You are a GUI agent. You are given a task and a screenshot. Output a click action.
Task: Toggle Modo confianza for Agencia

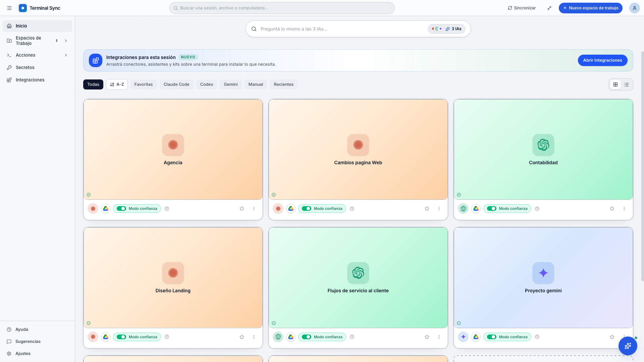[121, 208]
